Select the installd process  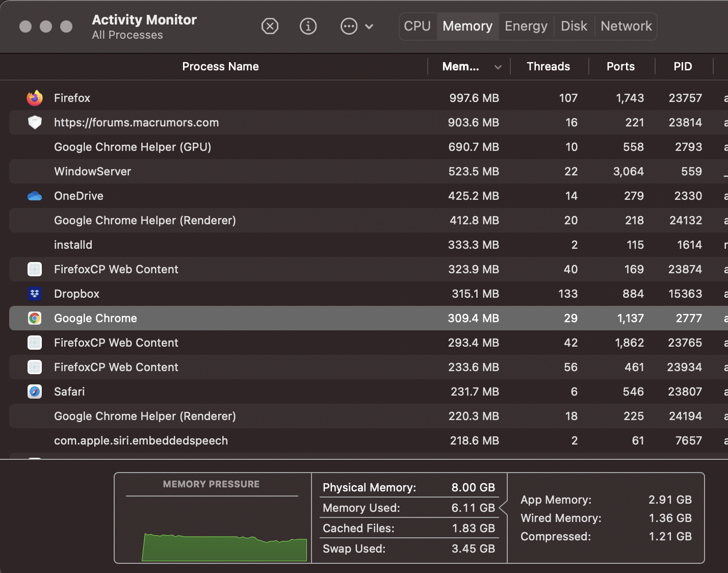pos(73,245)
